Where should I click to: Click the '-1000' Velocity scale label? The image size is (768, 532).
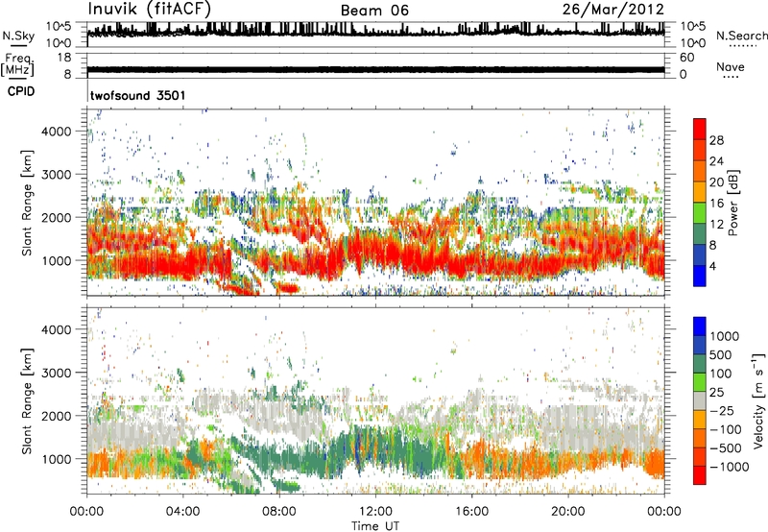point(729,467)
